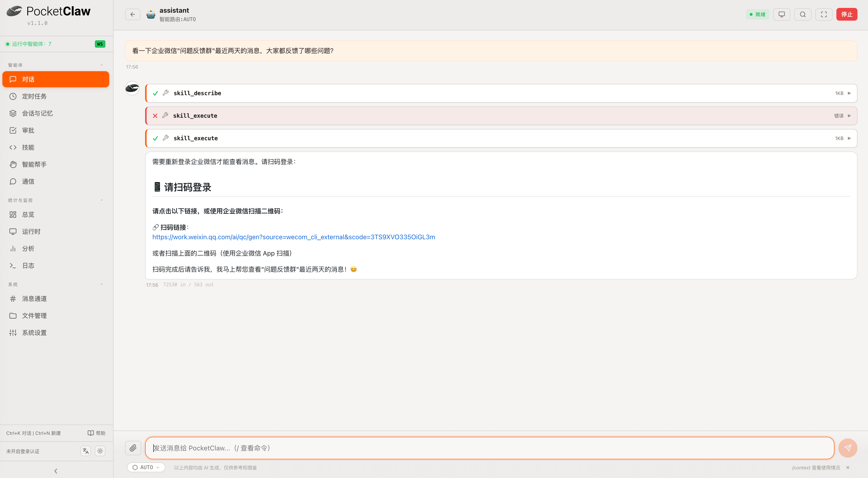
Task: Collapse the 统计与监控 section chevron
Action: [x=101, y=200]
